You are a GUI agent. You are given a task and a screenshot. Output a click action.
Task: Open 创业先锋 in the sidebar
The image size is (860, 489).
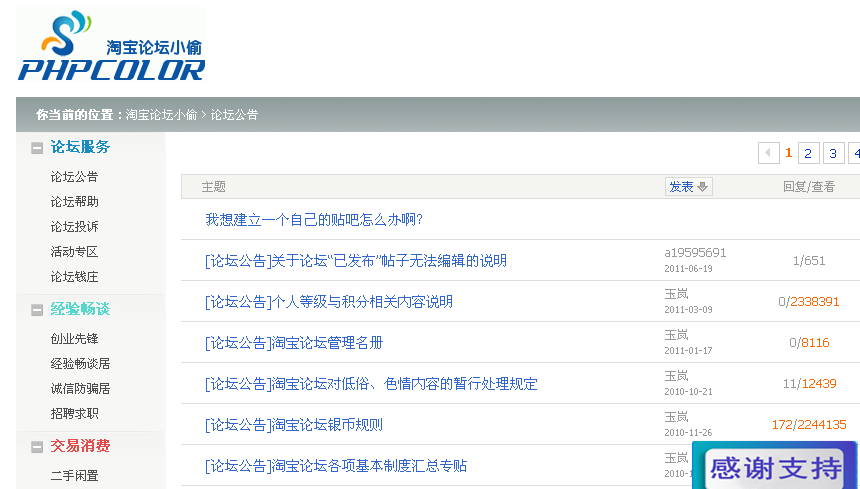point(74,338)
